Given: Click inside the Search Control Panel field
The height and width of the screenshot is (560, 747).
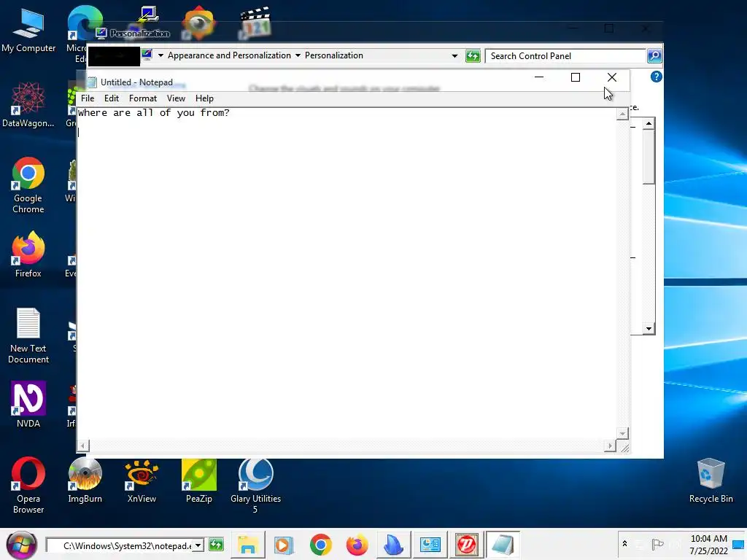Looking at the screenshot, I should click(x=565, y=56).
